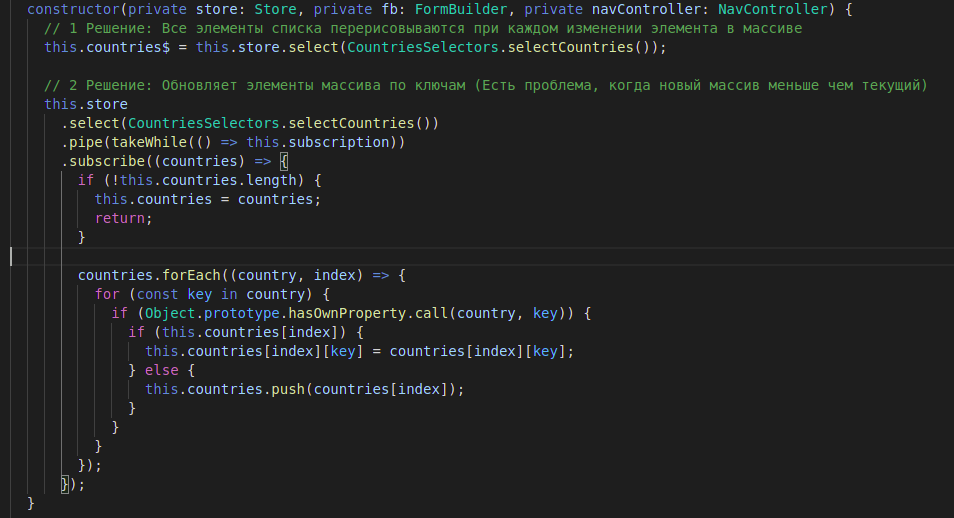Click the 'takeWhile' operator name

[150, 142]
